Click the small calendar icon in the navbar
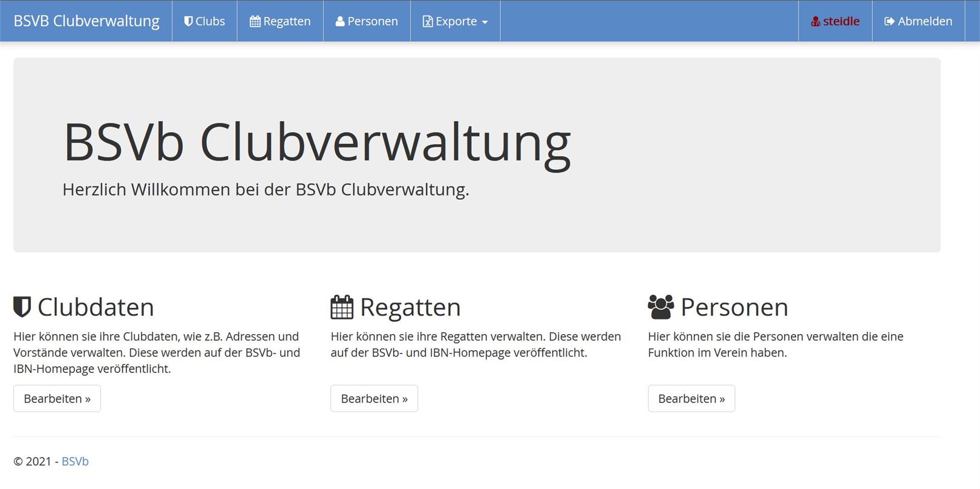This screenshot has height=489, width=980. 255,21
